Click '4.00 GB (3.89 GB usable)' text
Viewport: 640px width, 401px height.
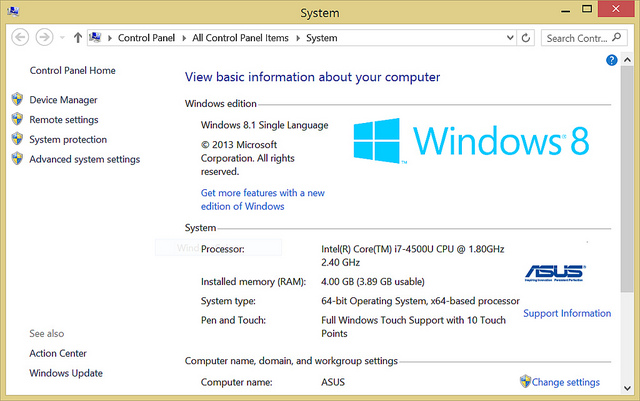pos(373,282)
